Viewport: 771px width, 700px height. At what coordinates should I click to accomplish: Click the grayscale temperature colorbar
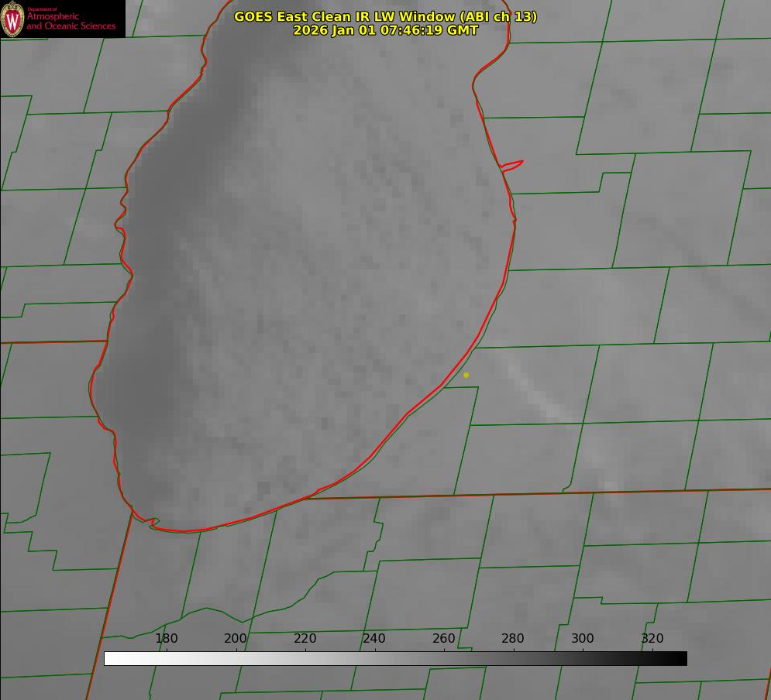click(x=395, y=658)
